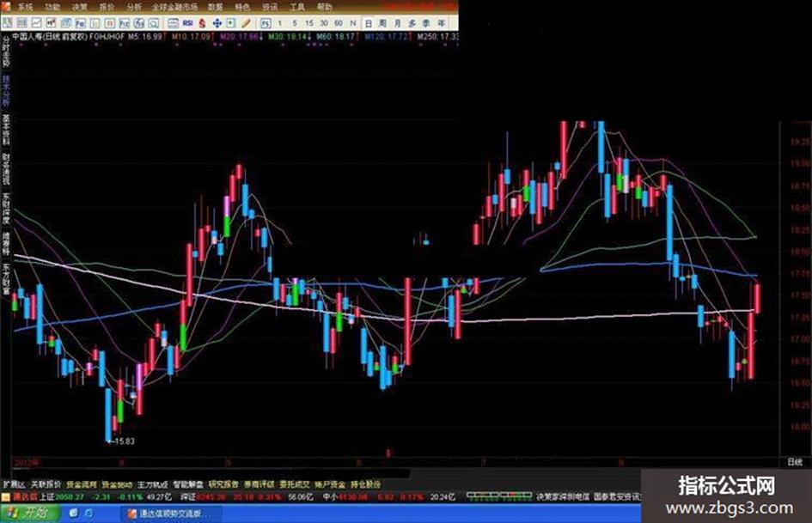Viewport: 812px width, 523px height.
Task: Switch to 维赛特 sidebar tab
Action: 6,244
